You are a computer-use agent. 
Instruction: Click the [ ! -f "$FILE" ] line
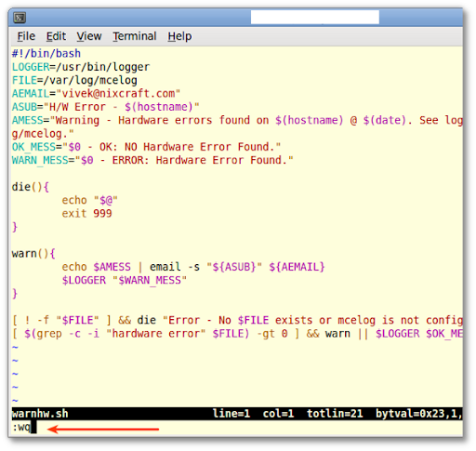click(x=237, y=320)
